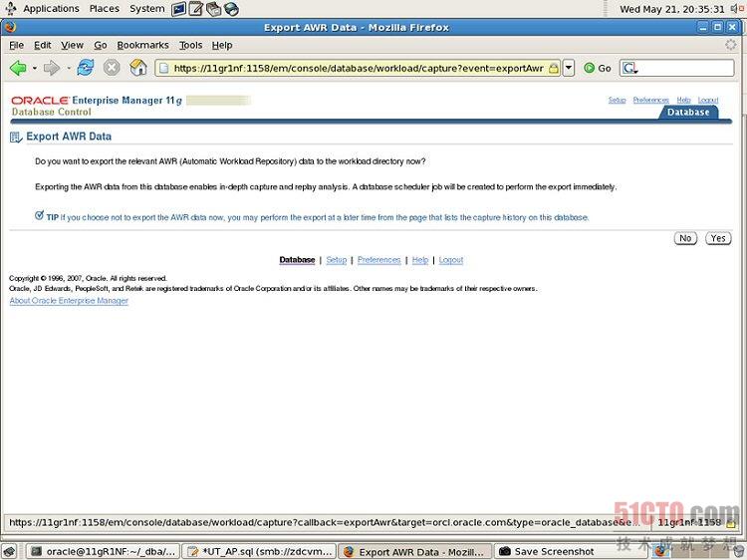This screenshot has width=747, height=560.
Task: Go to the Firefox home page
Action: tap(138, 68)
